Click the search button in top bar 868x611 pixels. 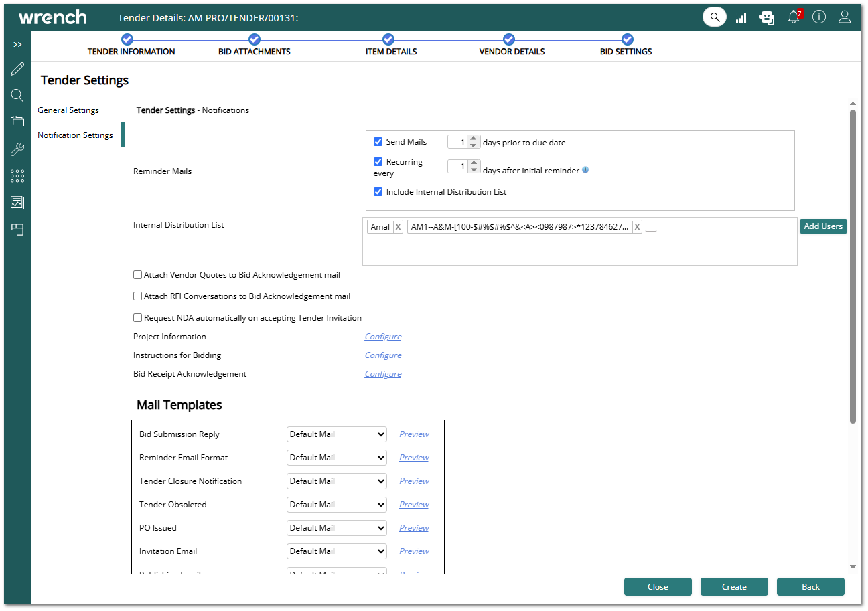(715, 17)
